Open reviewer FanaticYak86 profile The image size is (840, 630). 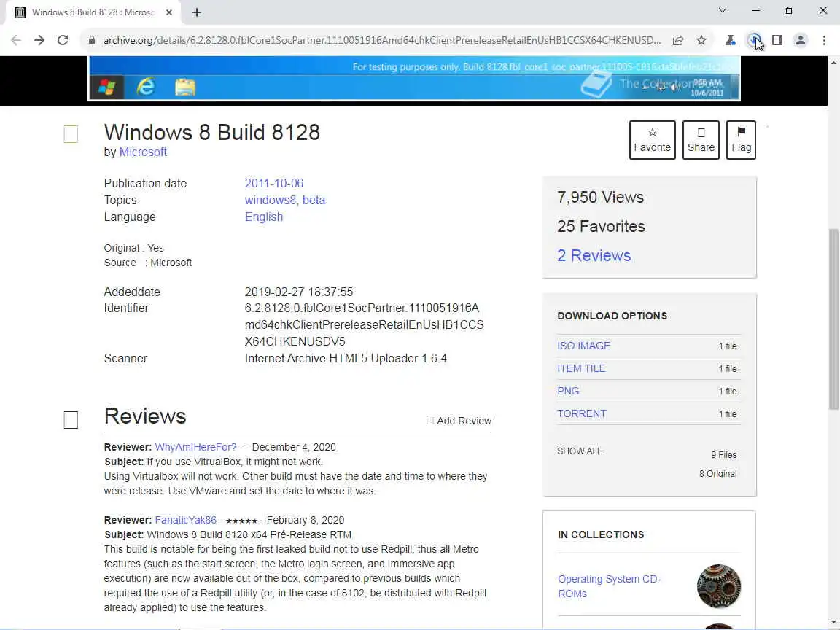tap(185, 520)
